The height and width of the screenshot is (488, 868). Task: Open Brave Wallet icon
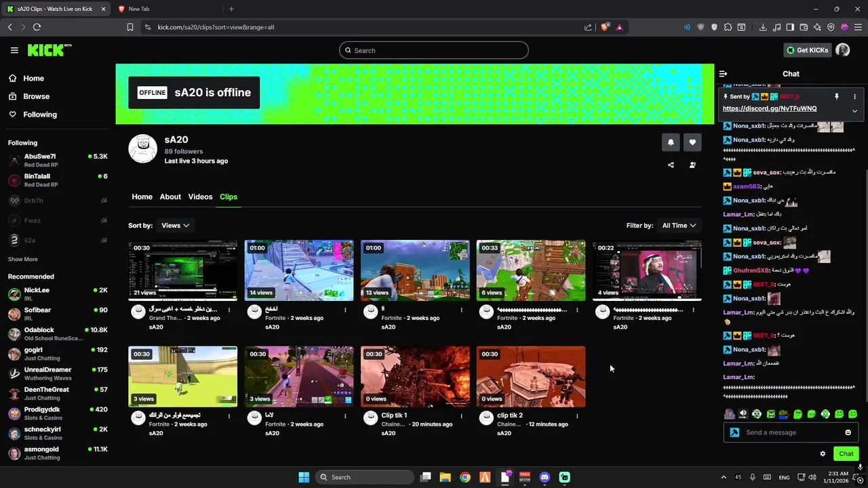point(804,27)
